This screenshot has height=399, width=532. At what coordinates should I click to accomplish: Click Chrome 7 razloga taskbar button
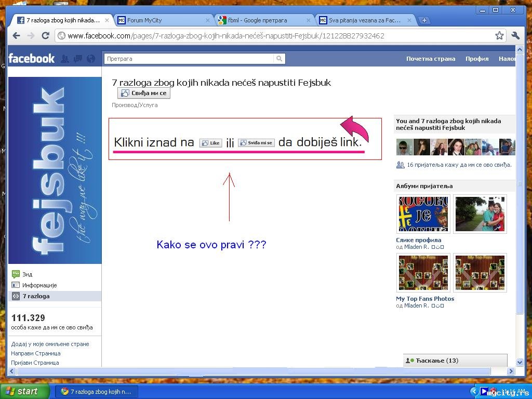96,392
